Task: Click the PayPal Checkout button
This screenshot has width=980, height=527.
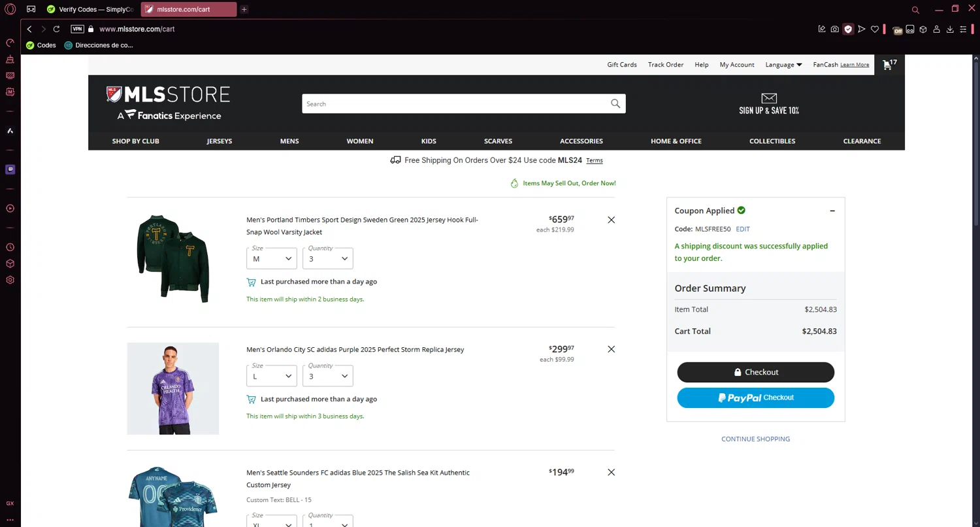Action: tap(756, 398)
